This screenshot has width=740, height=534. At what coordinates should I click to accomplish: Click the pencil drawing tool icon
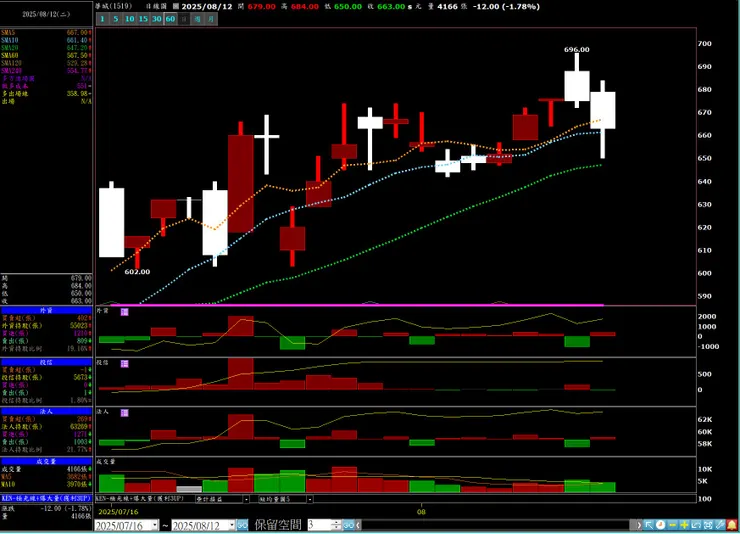coord(720,525)
